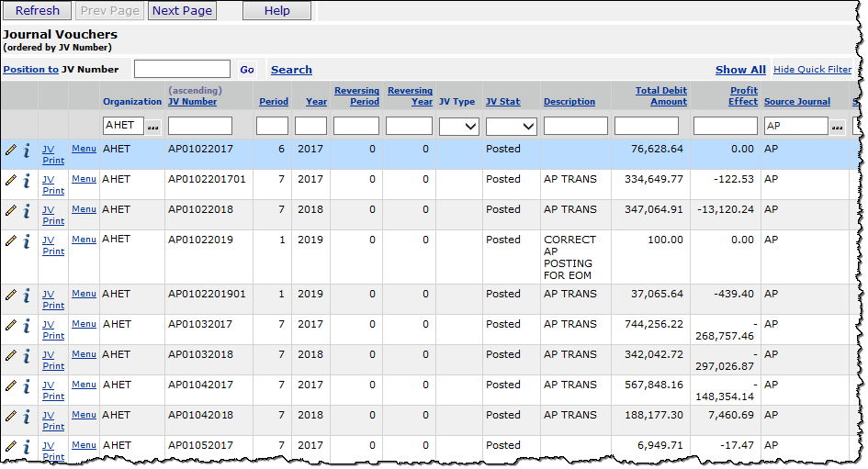Click the Refresh button
Viewport: 868px width, 469px height.
click(37, 11)
